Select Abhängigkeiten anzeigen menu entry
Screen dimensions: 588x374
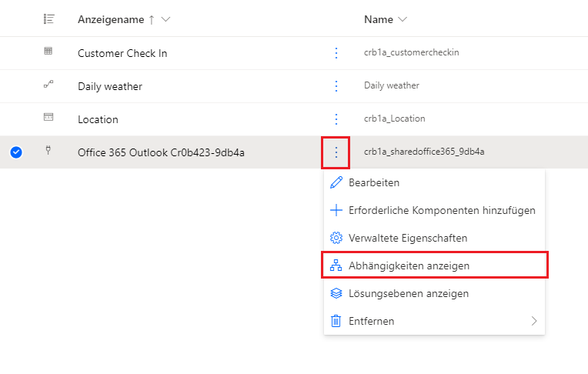tap(434, 265)
